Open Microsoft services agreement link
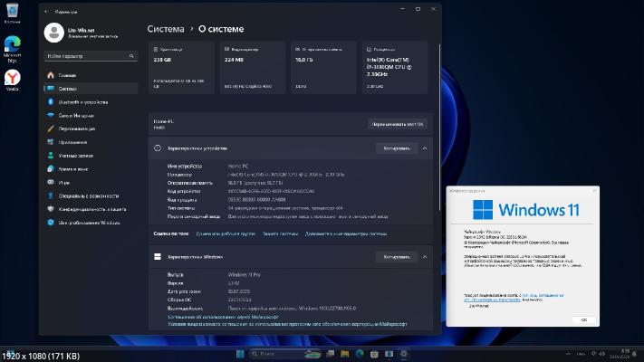 (223, 318)
